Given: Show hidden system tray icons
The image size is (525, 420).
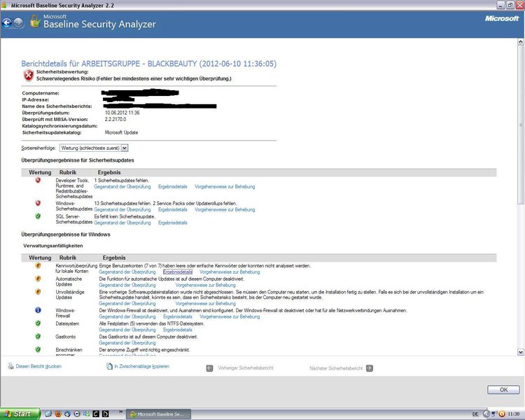Looking at the screenshot, I should pos(486,414).
